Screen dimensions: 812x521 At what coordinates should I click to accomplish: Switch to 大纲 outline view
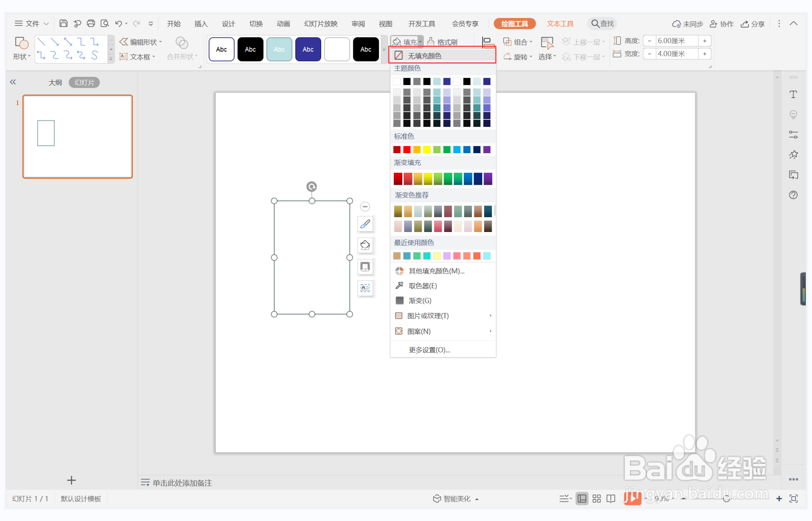(55, 83)
